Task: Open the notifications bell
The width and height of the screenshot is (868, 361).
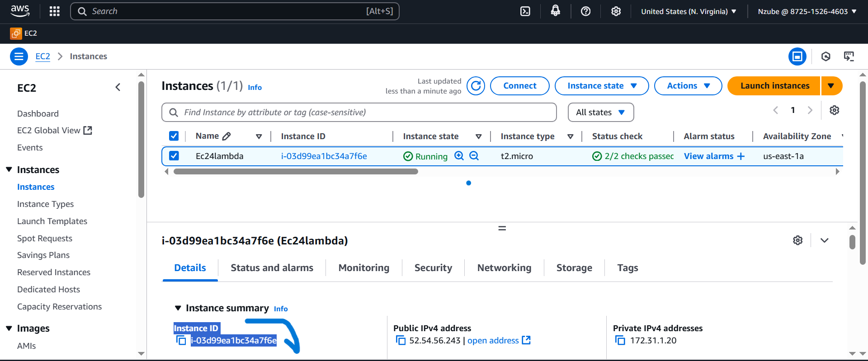Action: (556, 11)
